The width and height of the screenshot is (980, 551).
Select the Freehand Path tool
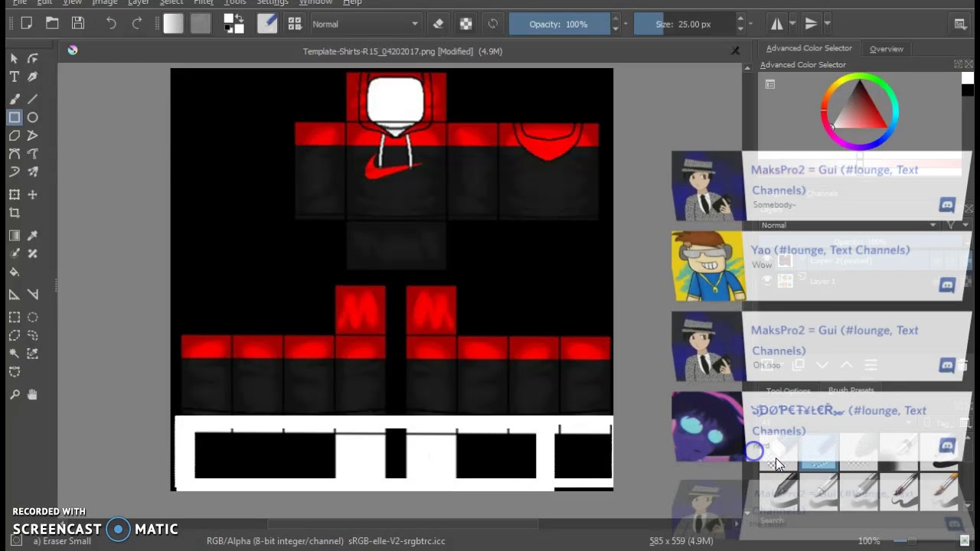33,154
